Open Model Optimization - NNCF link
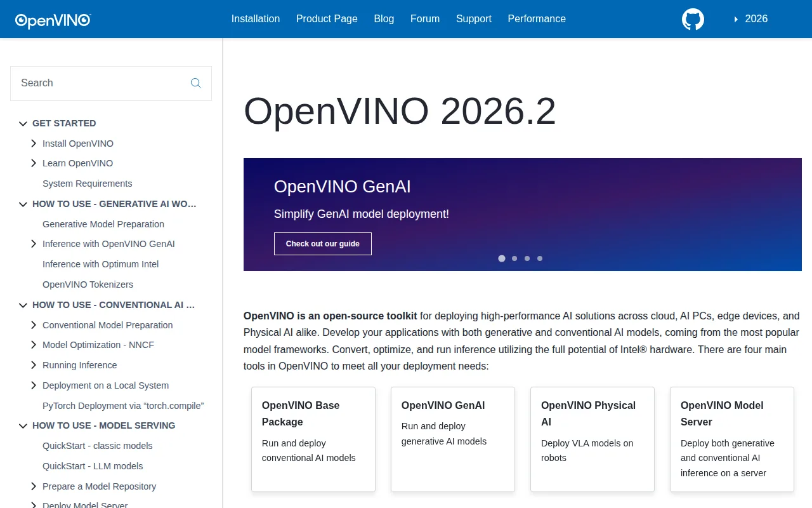Image resolution: width=812 pixels, height=508 pixels. [x=98, y=345]
